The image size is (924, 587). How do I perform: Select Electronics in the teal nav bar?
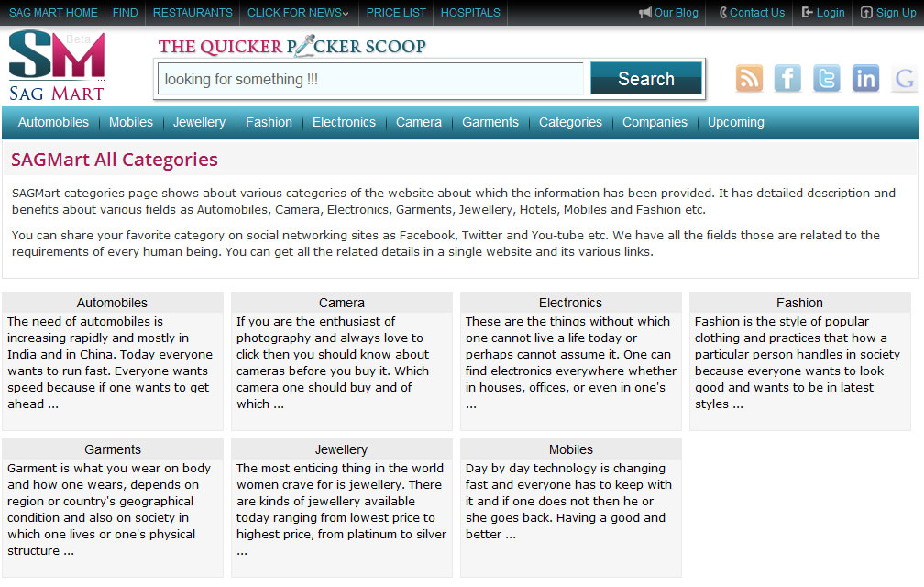pyautogui.click(x=344, y=122)
